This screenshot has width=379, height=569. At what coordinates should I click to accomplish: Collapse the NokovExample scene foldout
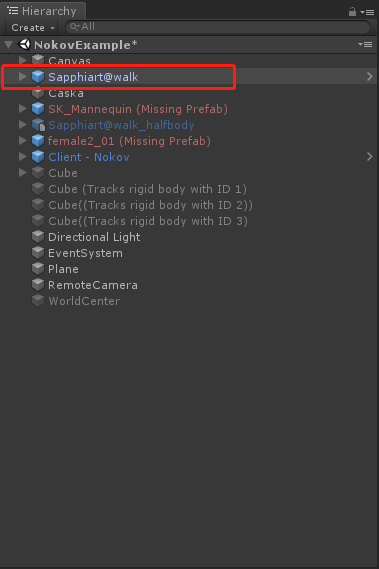pos(9,45)
